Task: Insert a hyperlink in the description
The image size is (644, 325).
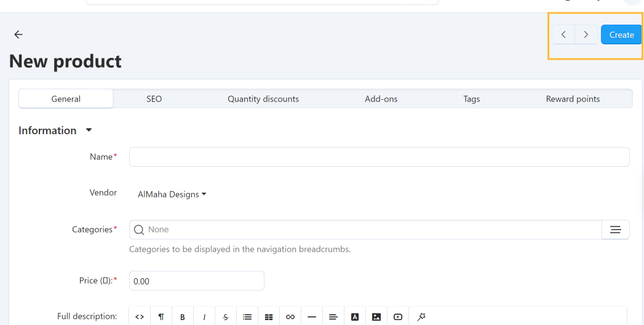Action: click(x=290, y=317)
